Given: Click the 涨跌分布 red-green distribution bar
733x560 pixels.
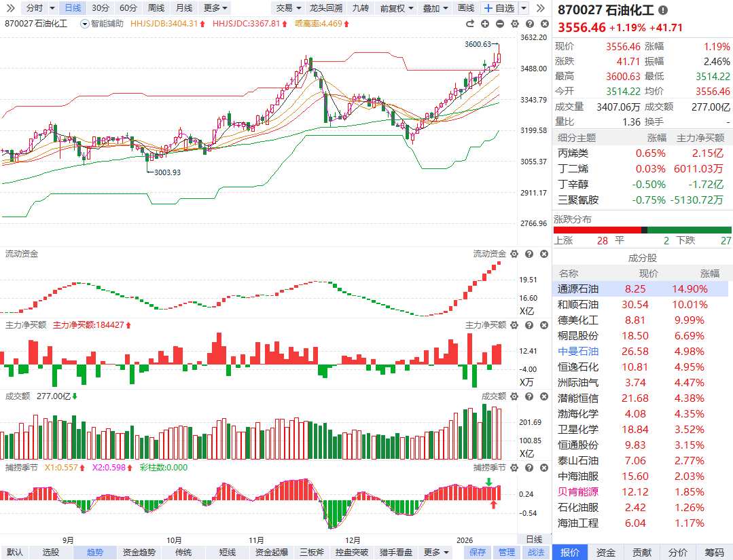Looking at the screenshot, I should tap(643, 230).
